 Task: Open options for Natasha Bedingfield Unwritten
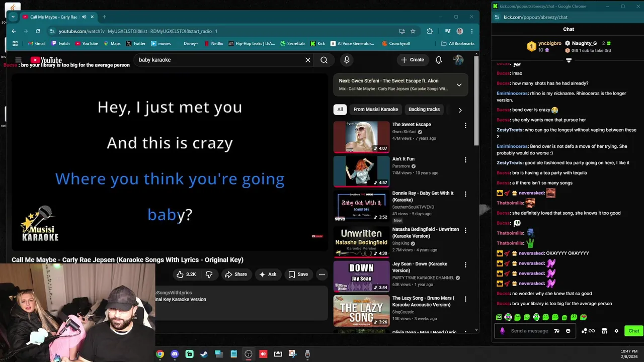(x=465, y=230)
